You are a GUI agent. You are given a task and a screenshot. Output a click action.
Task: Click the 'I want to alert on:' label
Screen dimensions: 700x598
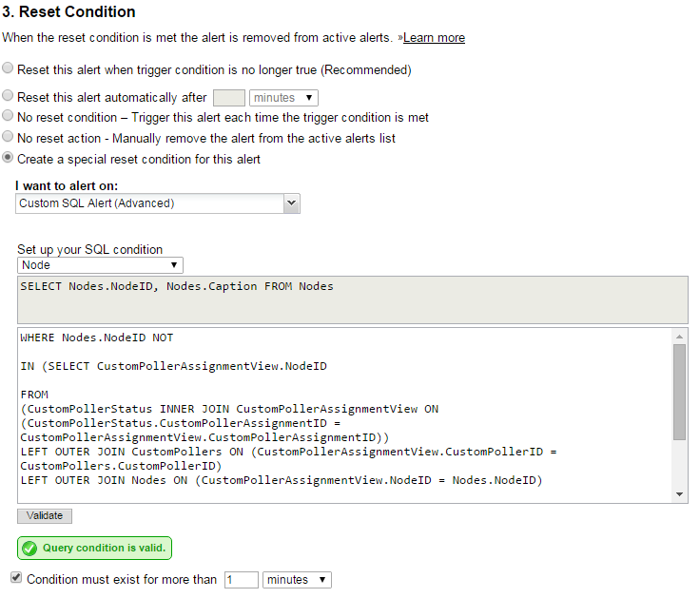(x=67, y=185)
